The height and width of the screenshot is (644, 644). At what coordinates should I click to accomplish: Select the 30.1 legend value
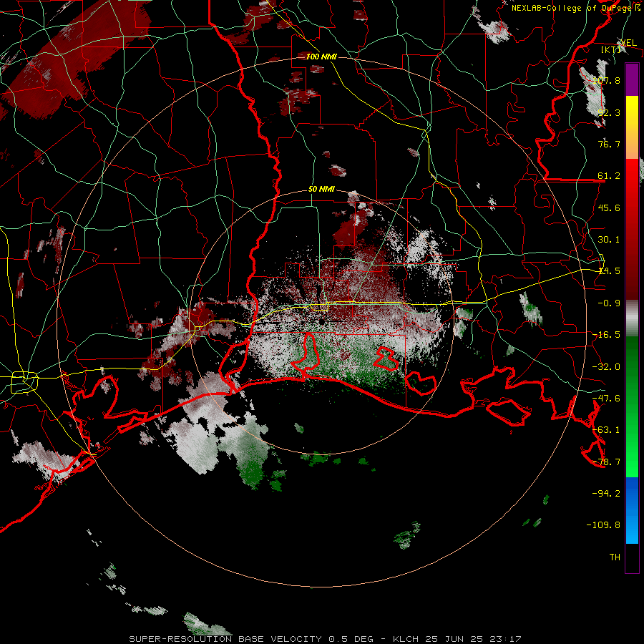(x=609, y=239)
